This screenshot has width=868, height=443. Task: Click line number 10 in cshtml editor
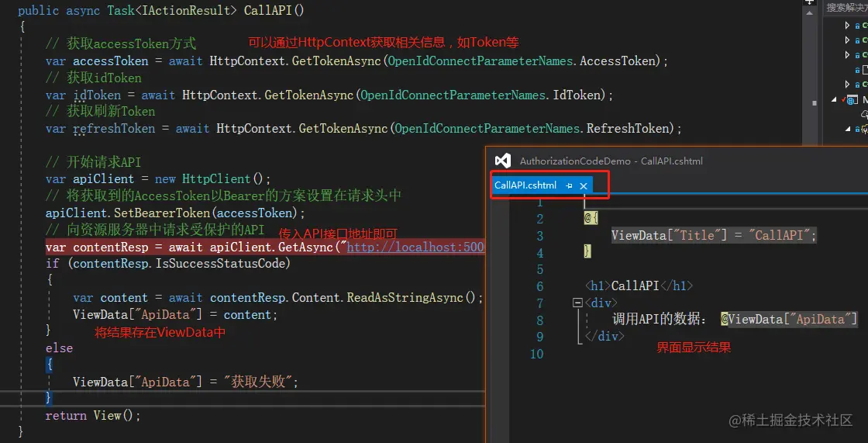point(536,354)
